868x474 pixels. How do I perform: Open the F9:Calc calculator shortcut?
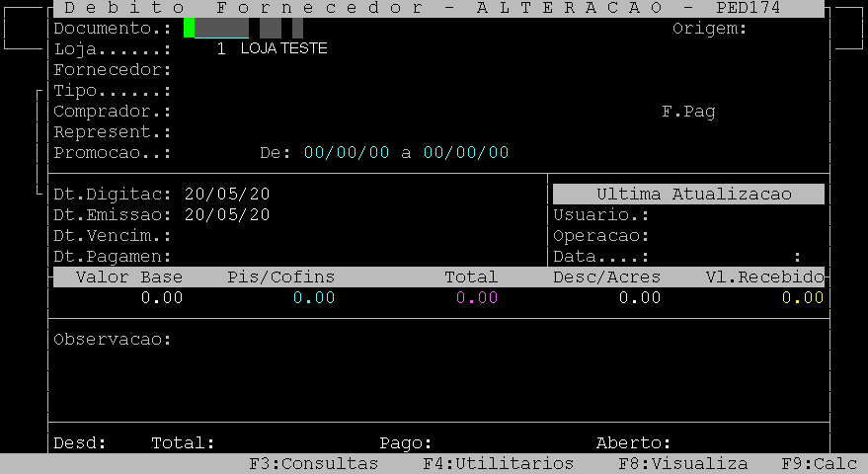tap(819, 463)
